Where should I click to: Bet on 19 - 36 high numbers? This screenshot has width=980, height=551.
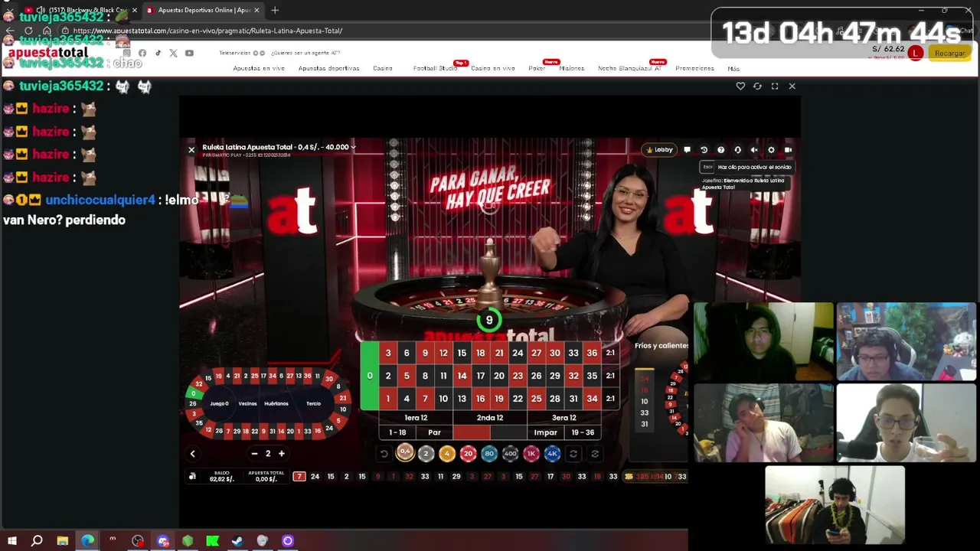point(583,432)
